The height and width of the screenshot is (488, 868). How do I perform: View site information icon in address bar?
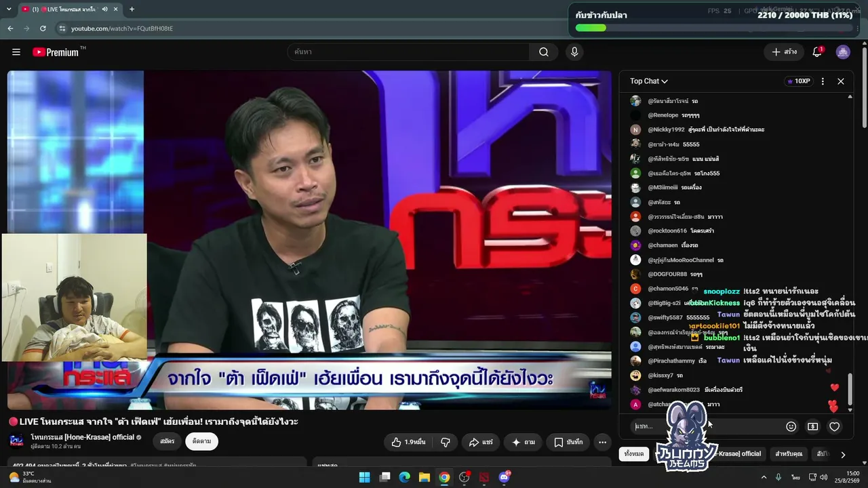coord(62,28)
